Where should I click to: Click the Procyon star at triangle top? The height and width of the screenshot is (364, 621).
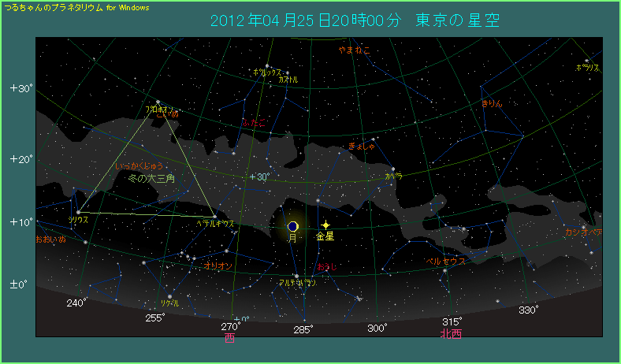pos(158,102)
